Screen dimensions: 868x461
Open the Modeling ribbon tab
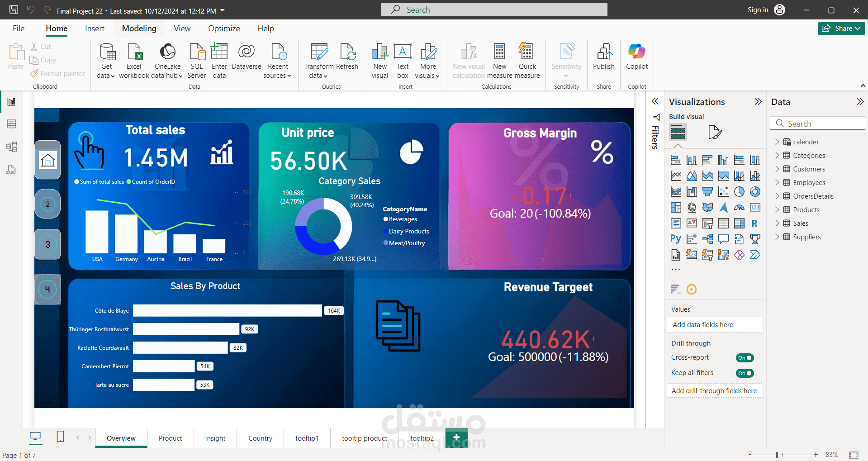[139, 29]
